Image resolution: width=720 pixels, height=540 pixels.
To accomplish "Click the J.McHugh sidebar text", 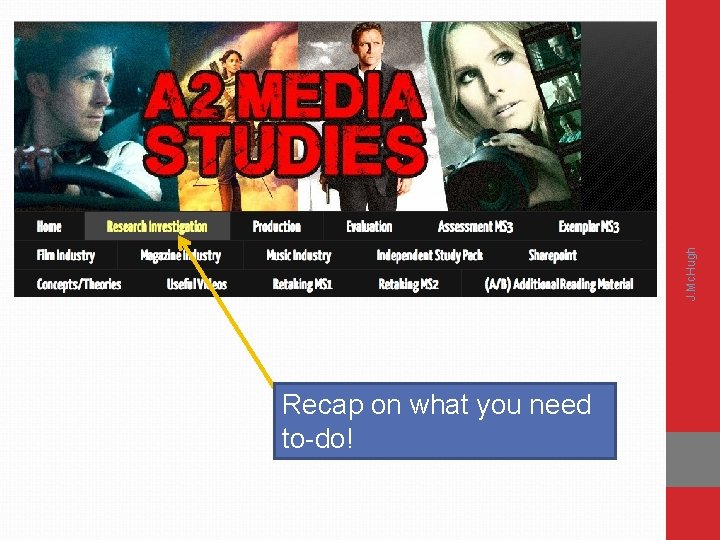I will pos(691,274).
